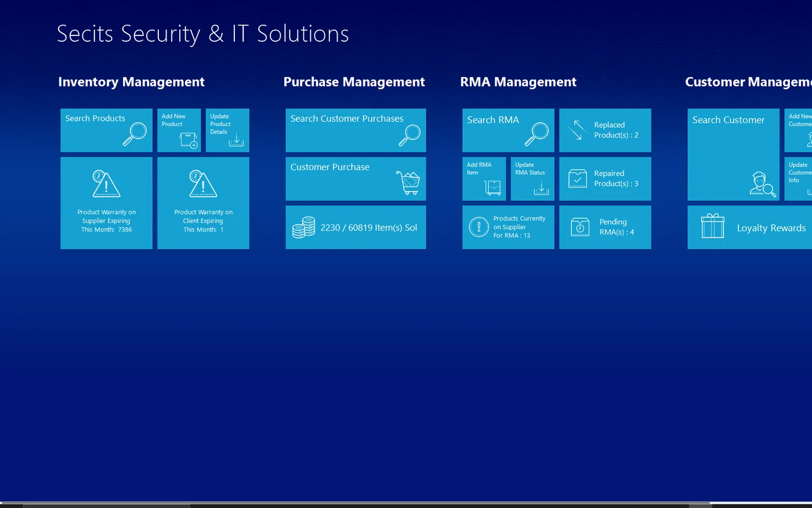Click the Repaired Products checked box icon
The width and height of the screenshot is (812, 508).
tap(578, 179)
